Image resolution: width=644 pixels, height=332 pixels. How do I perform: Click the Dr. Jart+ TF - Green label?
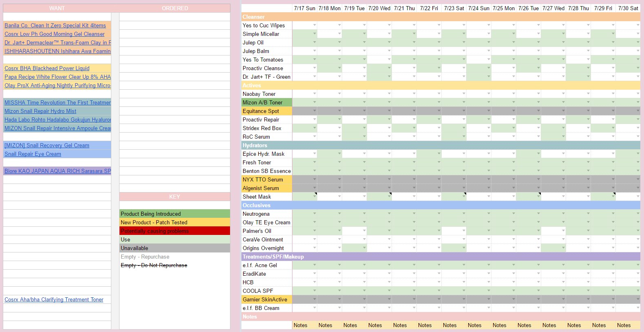click(x=267, y=77)
